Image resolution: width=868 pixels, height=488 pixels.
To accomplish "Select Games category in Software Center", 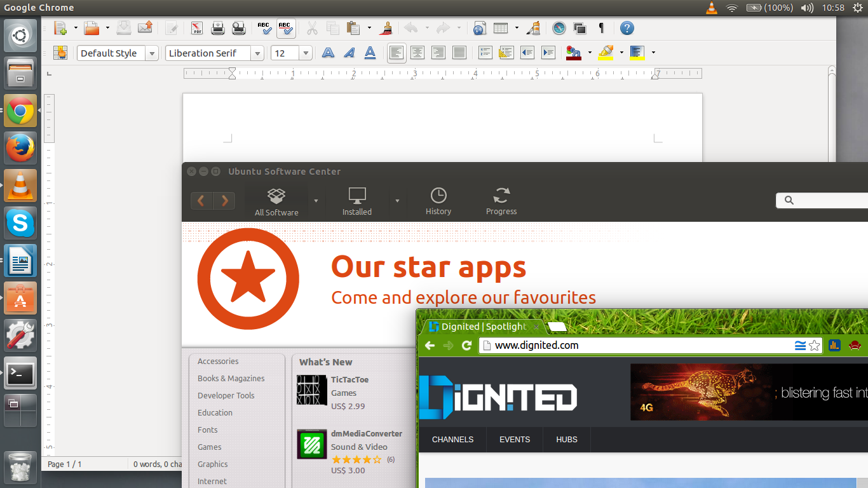I will click(210, 447).
